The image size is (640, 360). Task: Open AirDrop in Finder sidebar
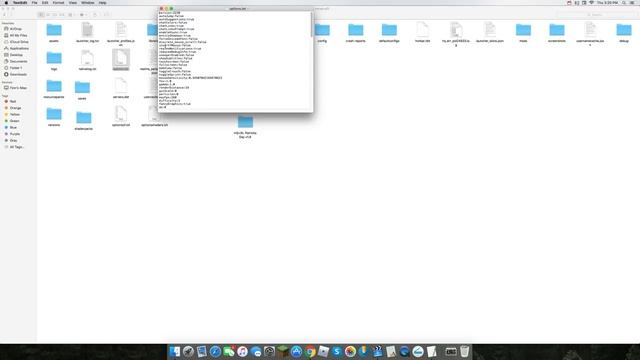click(x=16, y=29)
